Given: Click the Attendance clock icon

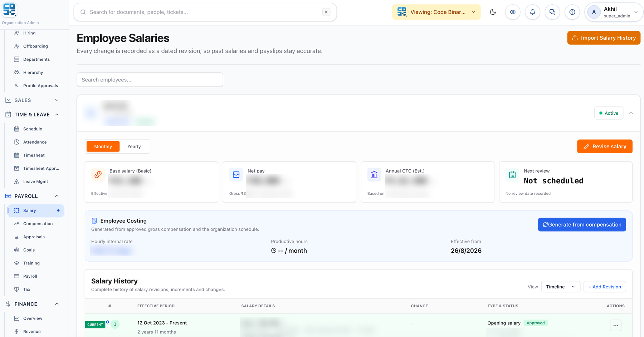Looking at the screenshot, I should coord(16,142).
